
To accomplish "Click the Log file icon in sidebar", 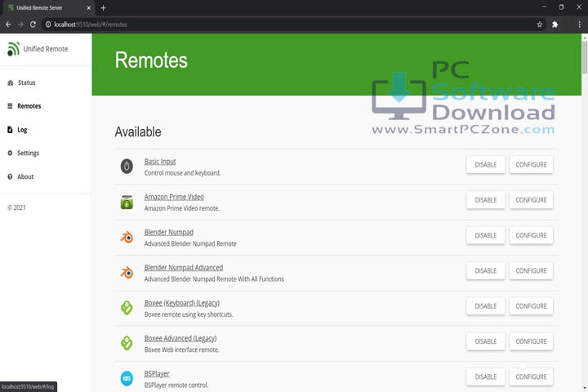I will [10, 130].
